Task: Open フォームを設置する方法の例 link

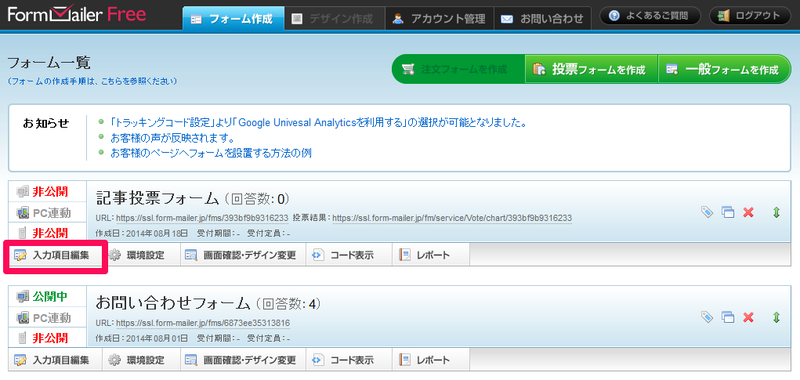Action: (x=211, y=153)
